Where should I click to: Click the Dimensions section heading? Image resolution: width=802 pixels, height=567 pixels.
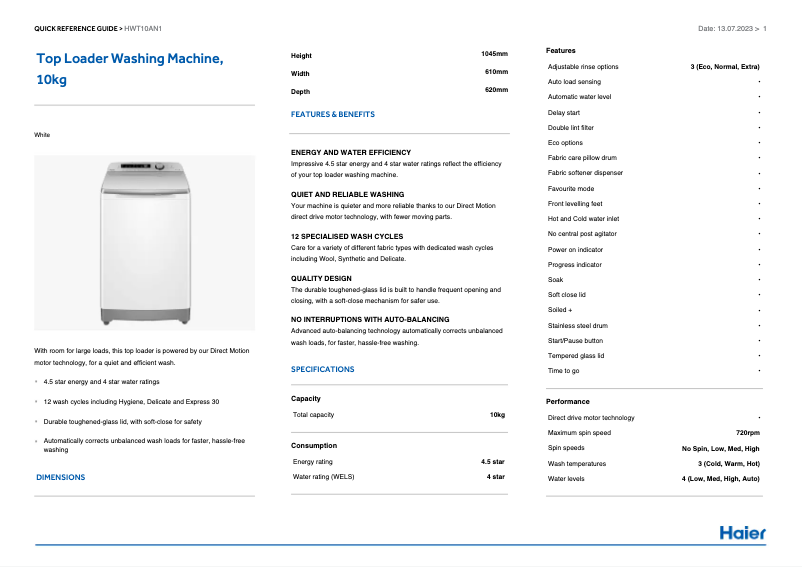click(60, 478)
